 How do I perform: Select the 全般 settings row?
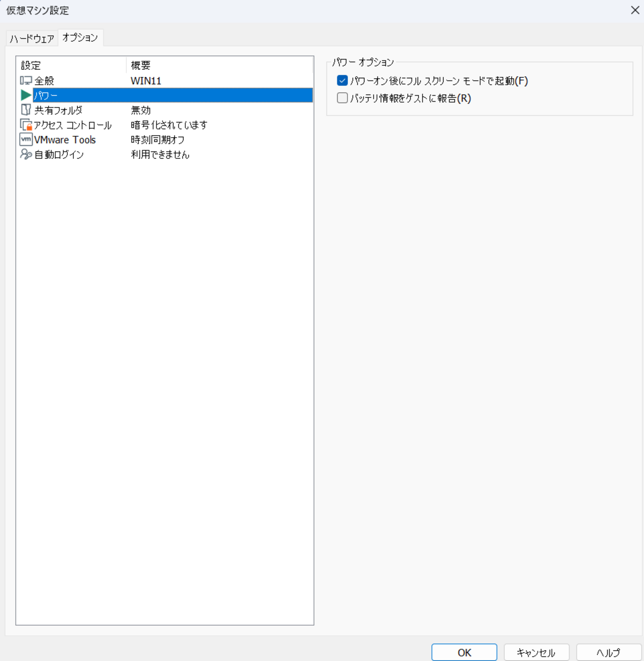pos(165,80)
